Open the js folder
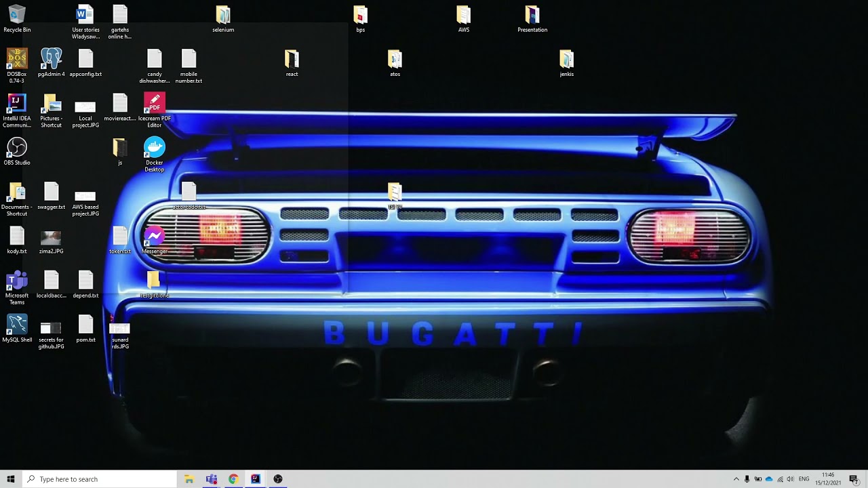This screenshot has width=868, height=488. [x=120, y=152]
